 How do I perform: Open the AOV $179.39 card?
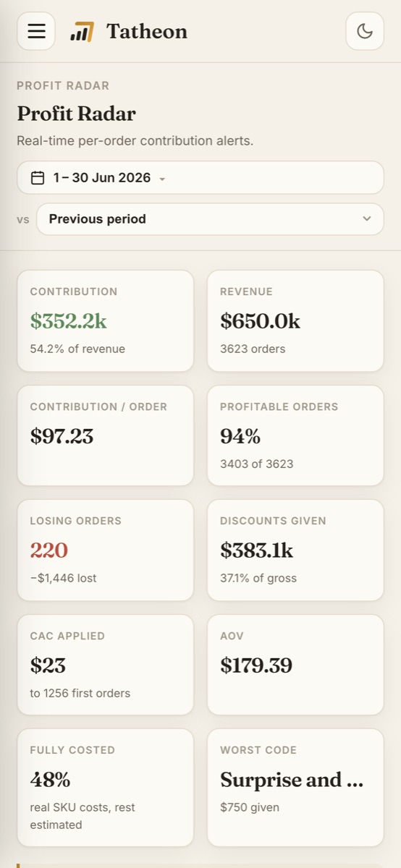(x=295, y=665)
